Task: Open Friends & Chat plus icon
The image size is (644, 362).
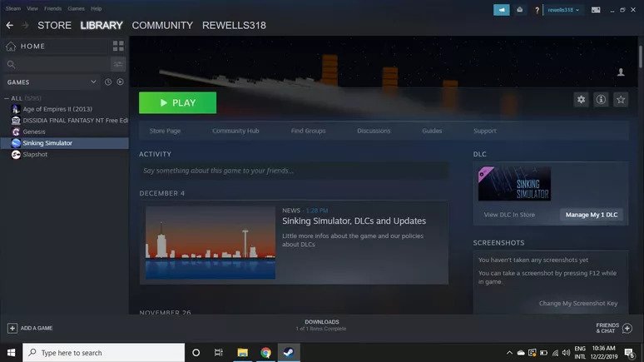Action: tap(627, 328)
